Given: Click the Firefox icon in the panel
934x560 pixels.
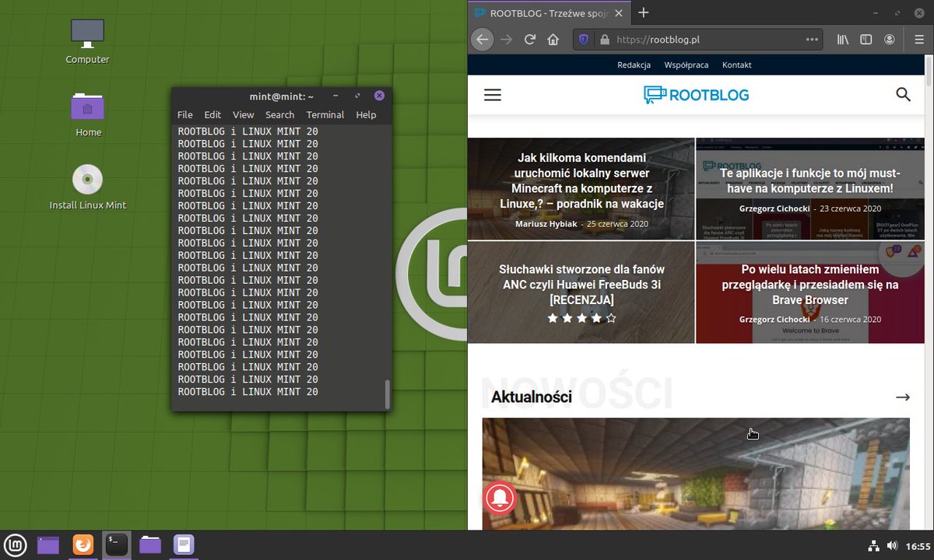Looking at the screenshot, I should pos(83,545).
